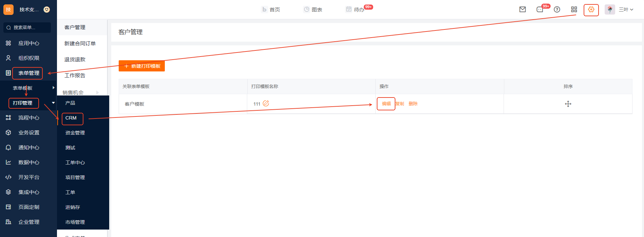The image size is (644, 237).
Task: Click the sort move handle icon
Action: pos(568,104)
